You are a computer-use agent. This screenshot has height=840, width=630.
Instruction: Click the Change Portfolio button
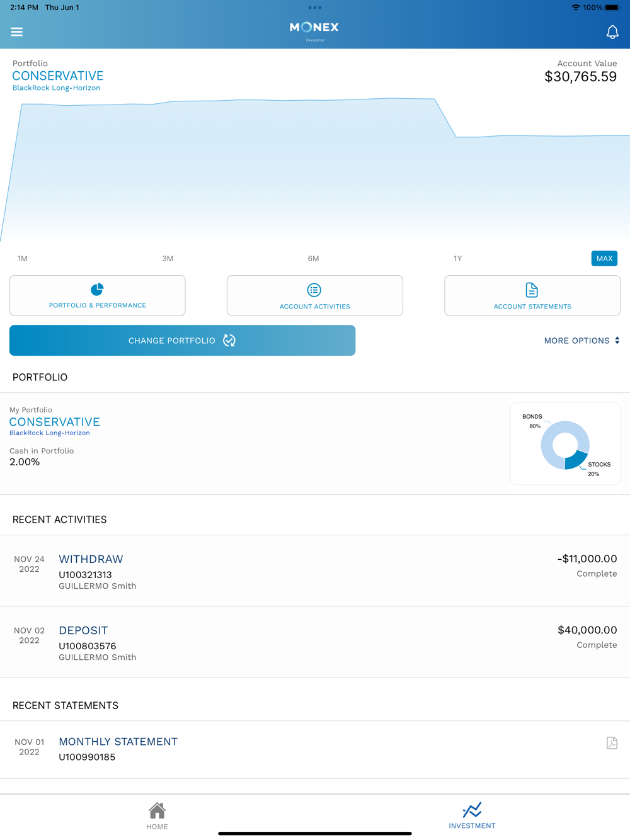182,341
